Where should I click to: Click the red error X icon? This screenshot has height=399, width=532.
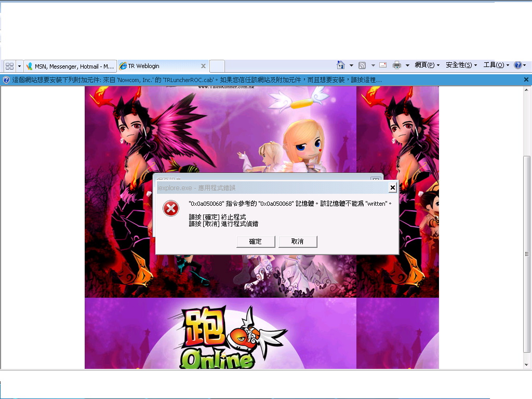[171, 208]
